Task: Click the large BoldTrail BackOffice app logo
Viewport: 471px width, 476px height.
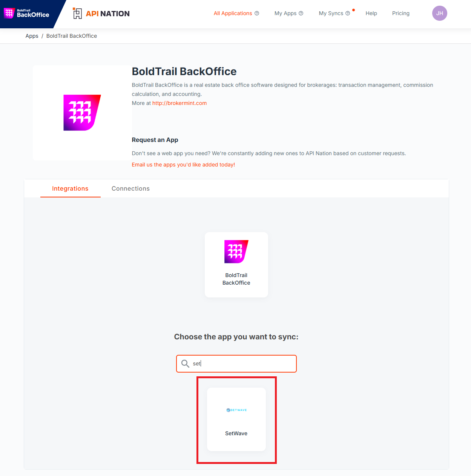Action: (x=82, y=112)
